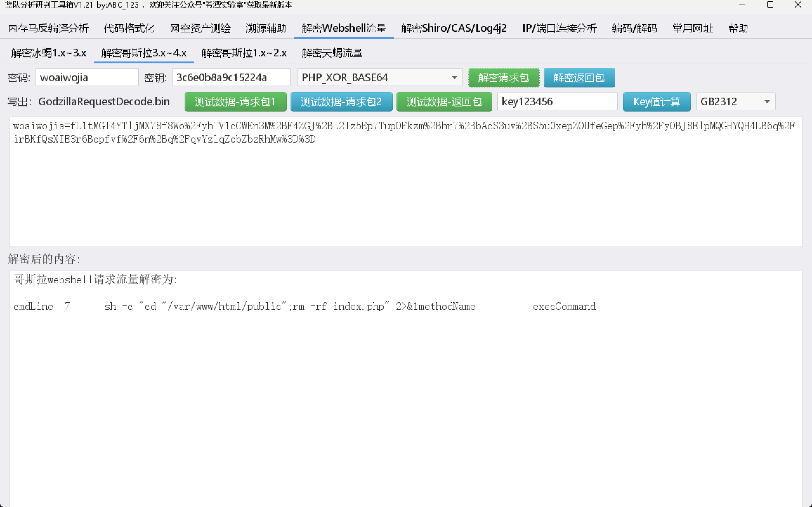Screen dimensions: 812x507
Task: Open the 内存马反编译分析 tab
Action: point(48,28)
